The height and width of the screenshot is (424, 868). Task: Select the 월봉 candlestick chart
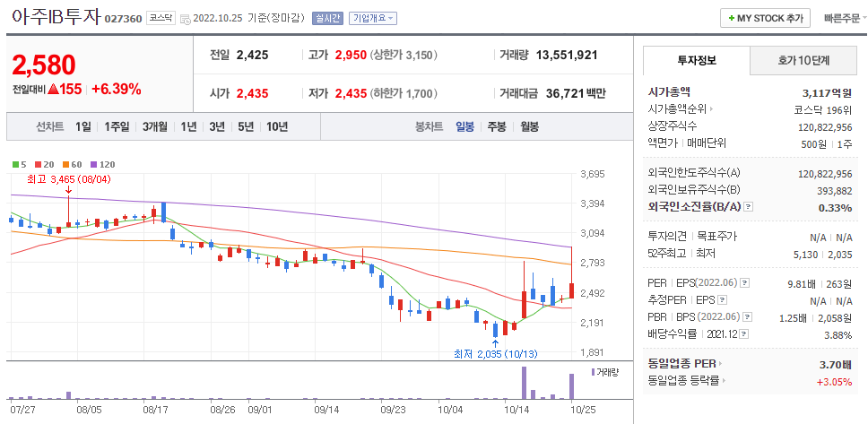click(x=529, y=126)
